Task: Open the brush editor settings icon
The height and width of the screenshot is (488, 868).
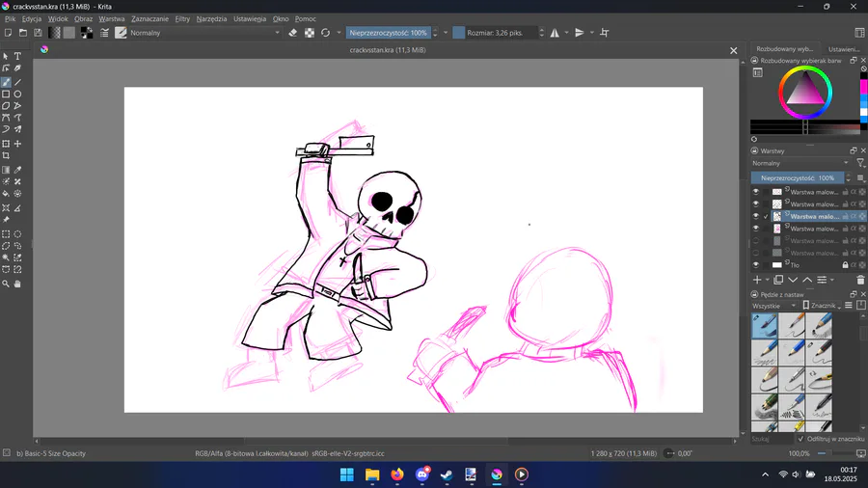Action: [x=104, y=33]
